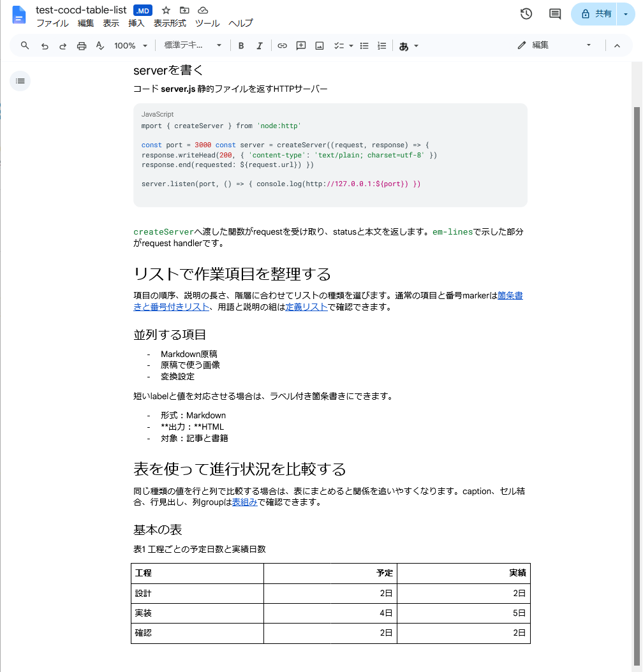
Task: Open the 編集 menu in menu bar
Action: click(x=85, y=23)
